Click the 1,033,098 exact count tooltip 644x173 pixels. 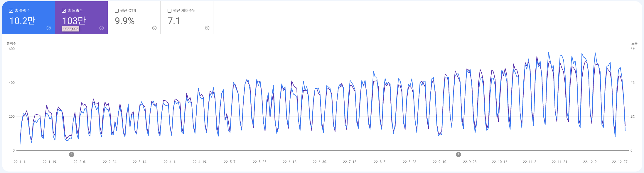click(71, 29)
